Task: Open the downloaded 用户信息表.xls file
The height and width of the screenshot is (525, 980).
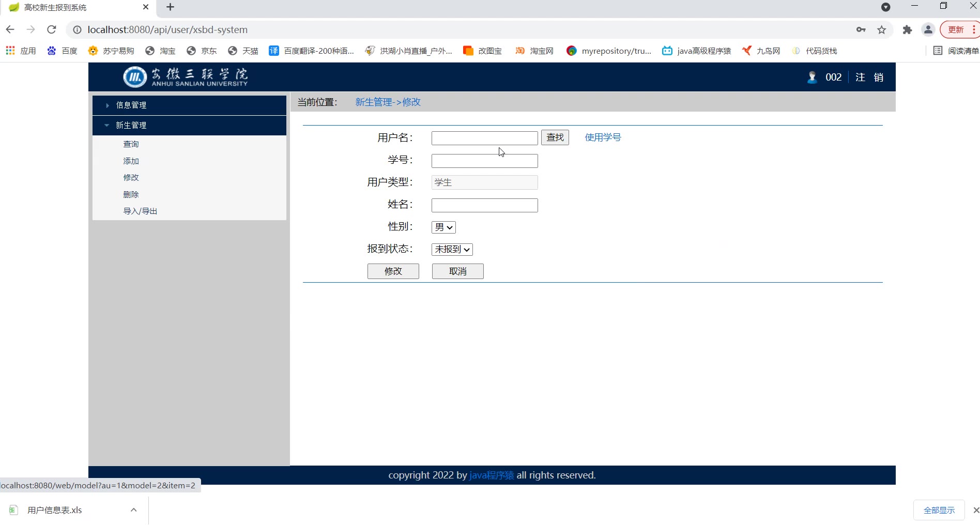Action: [54, 510]
